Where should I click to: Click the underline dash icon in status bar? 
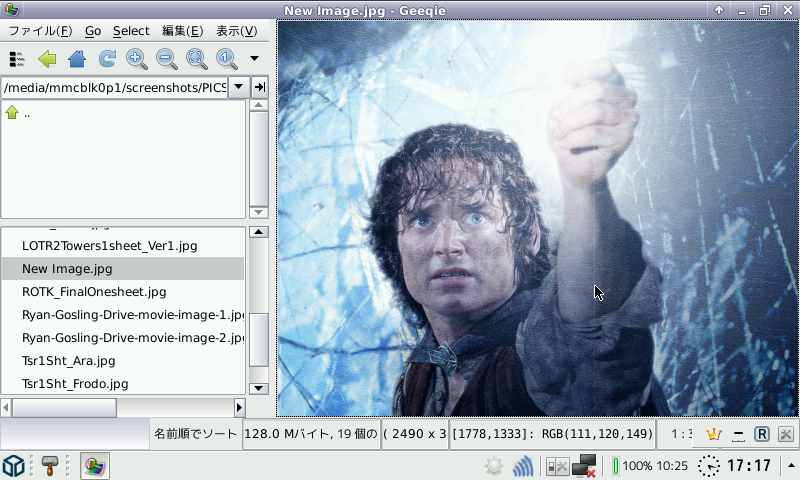coord(738,434)
